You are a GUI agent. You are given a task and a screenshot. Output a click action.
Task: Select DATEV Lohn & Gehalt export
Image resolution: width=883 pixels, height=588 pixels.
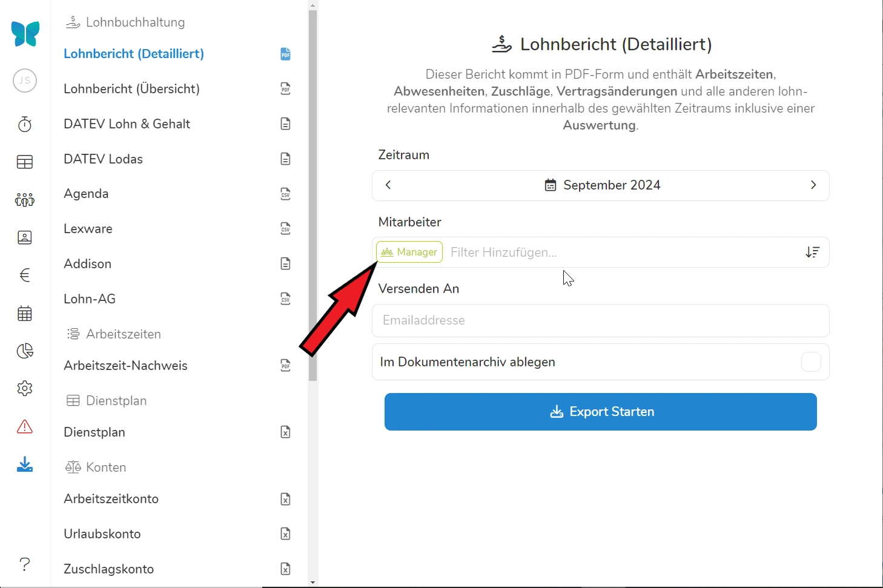pyautogui.click(x=127, y=124)
